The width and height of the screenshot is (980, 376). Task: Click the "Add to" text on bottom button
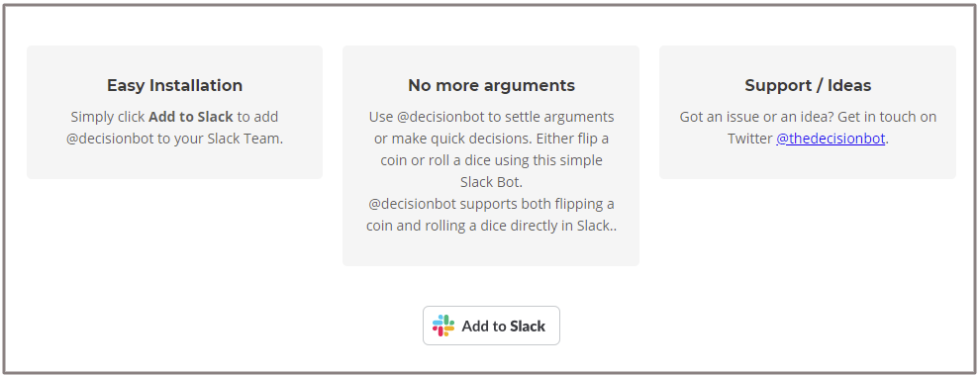pyautogui.click(x=484, y=327)
